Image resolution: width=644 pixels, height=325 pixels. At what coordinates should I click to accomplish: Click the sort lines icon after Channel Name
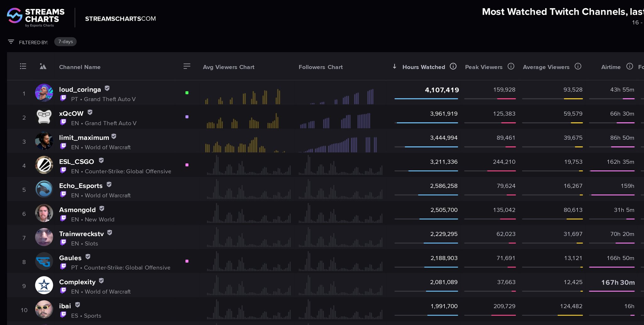[x=187, y=66]
